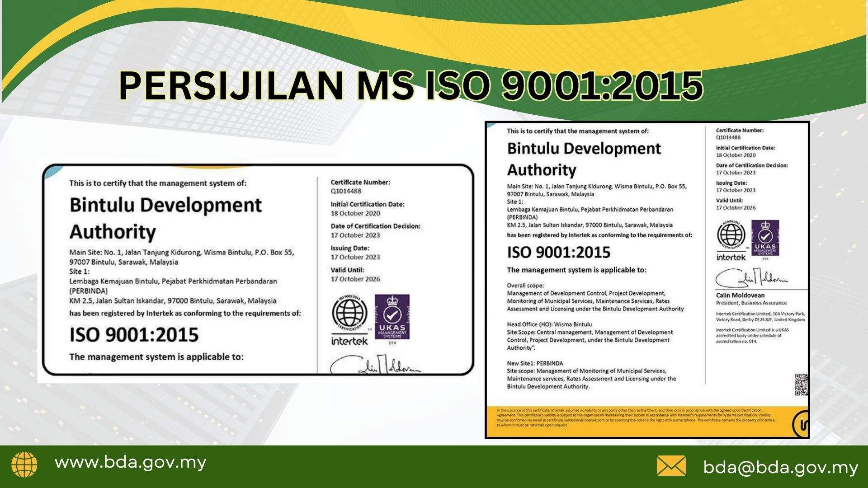Viewport: 868px width, 488px height.
Task: Click the yellow envelope email icon
Action: (x=671, y=466)
